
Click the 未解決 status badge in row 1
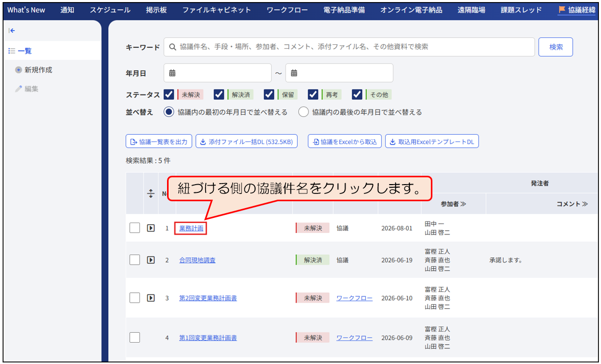pyautogui.click(x=312, y=228)
